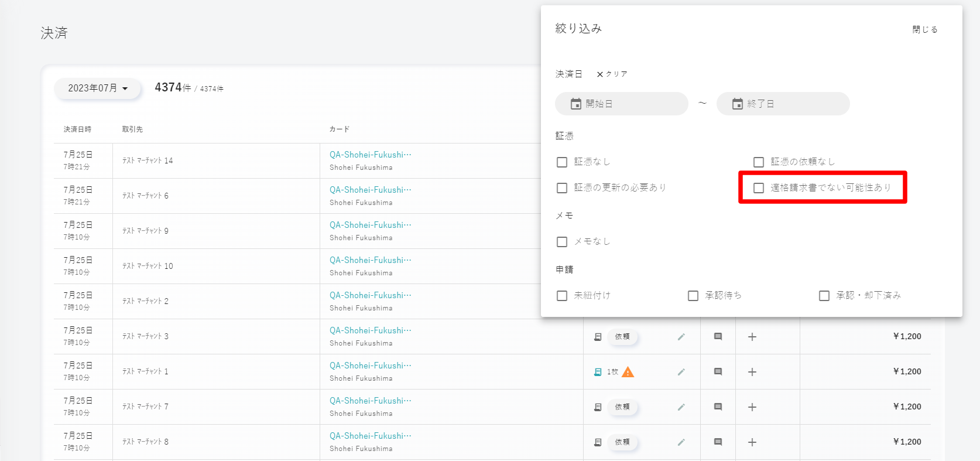Screen dimensions: 980x461
Task: Select the 承認待ち checkbox
Action: coord(693,296)
